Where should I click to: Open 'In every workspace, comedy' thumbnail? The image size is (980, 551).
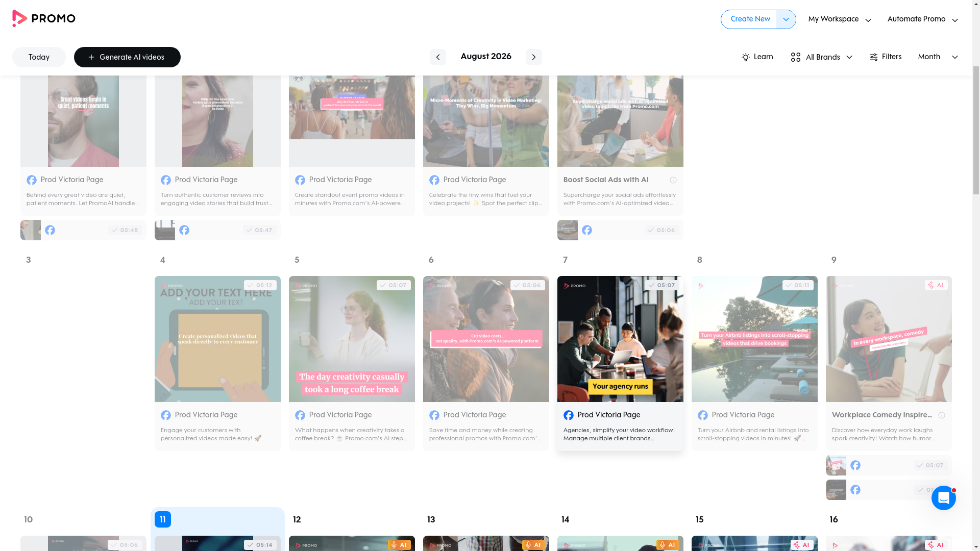coord(889,339)
